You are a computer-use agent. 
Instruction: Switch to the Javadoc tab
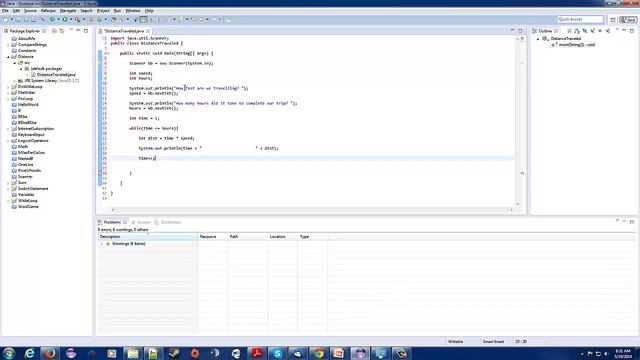point(141,222)
